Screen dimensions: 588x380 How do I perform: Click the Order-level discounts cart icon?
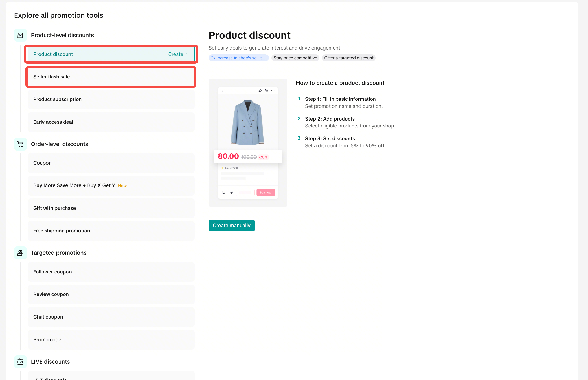pyautogui.click(x=20, y=144)
